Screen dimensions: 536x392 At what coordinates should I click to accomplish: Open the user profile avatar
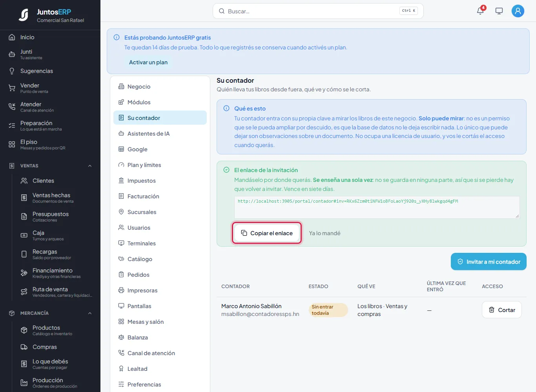coord(518,11)
